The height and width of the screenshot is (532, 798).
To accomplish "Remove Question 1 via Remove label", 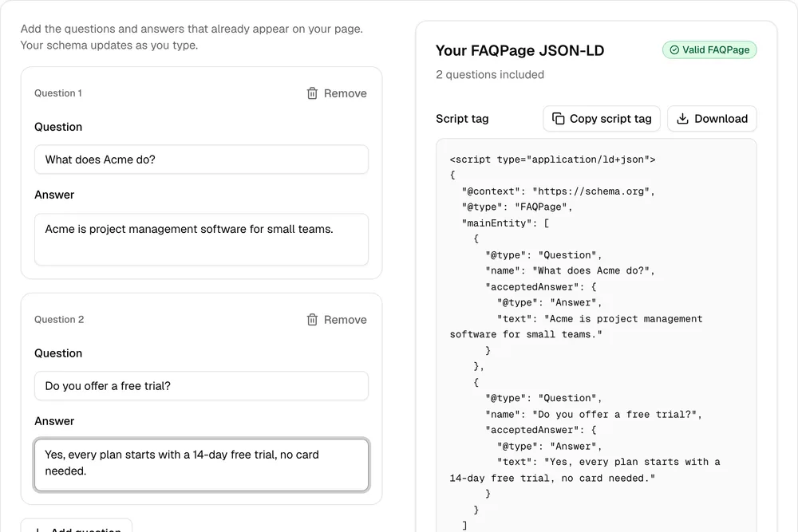I will 345,93.
